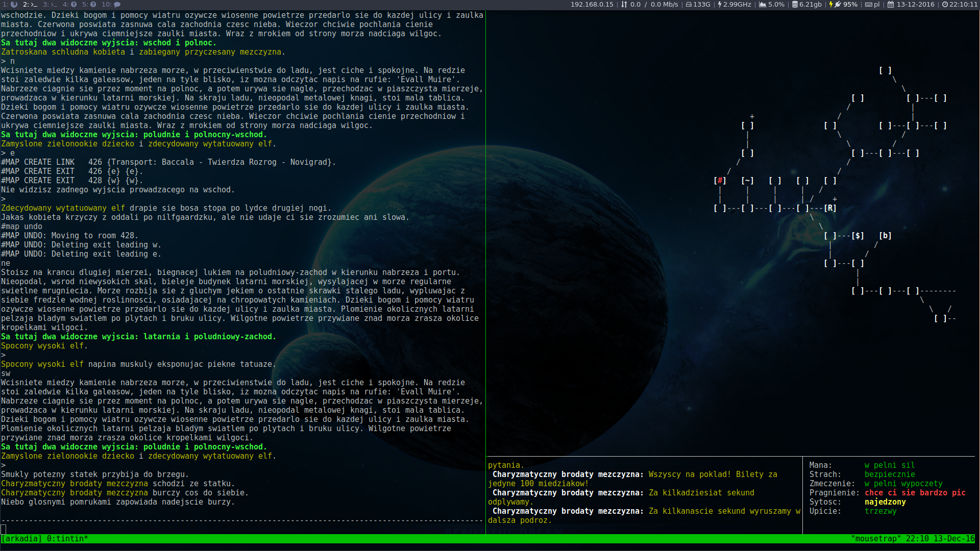The image size is (980, 551).
Task: Click the memory stack icon beside 6.21gb
Action: [x=795, y=5]
